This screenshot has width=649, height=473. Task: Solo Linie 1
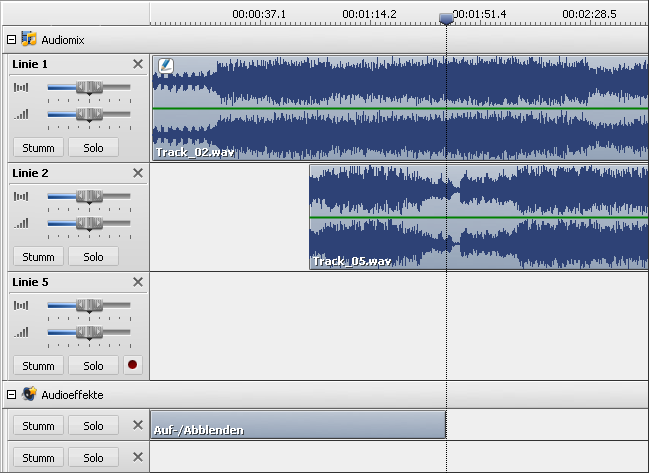pos(93,148)
